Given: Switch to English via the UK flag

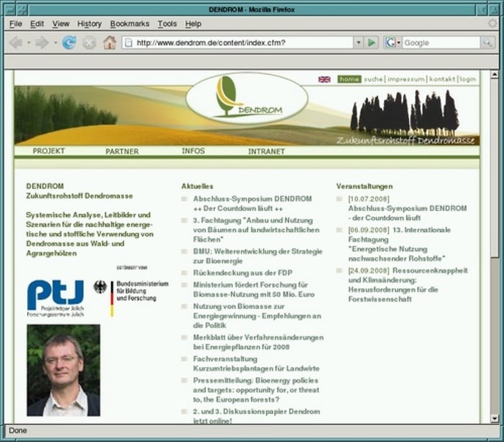Looking at the screenshot, I should point(324,79).
